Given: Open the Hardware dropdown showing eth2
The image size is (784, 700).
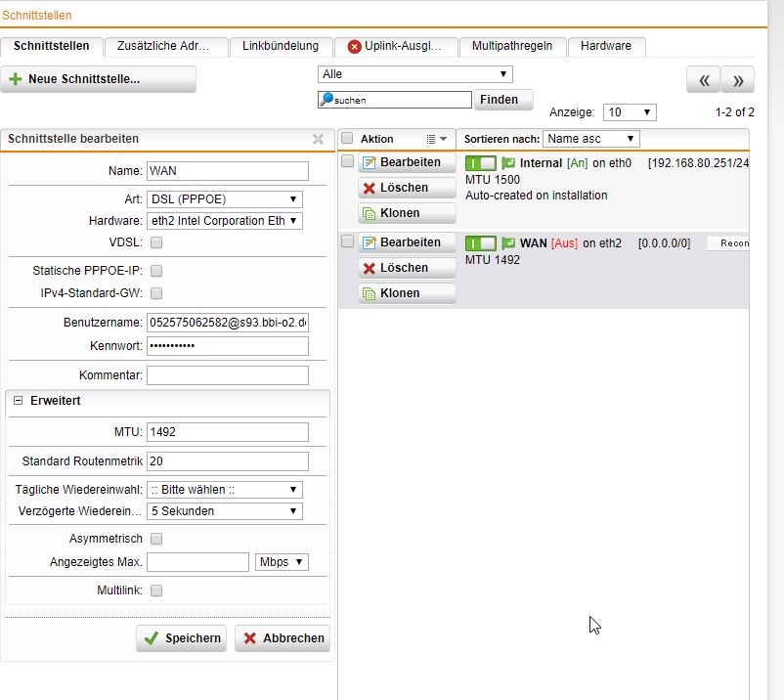Looking at the screenshot, I should point(225,221).
